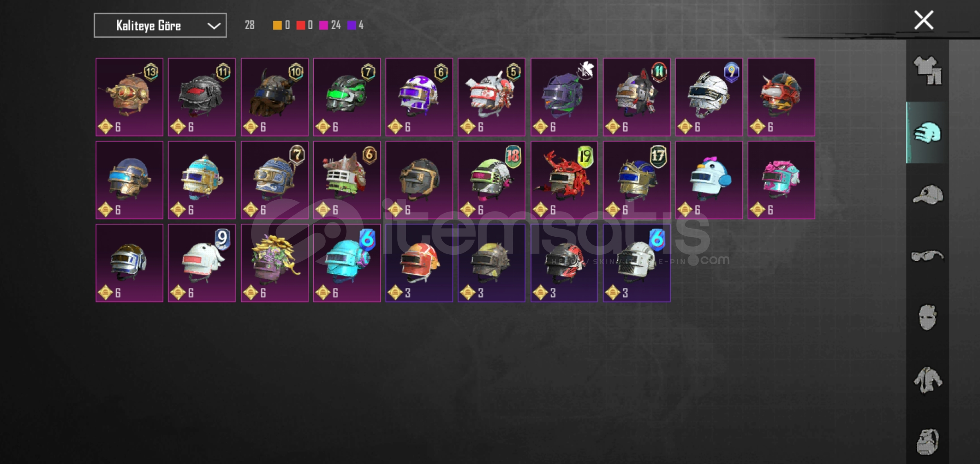The image size is (980, 464).
Task: Filter by the red quality swatch
Action: (300, 25)
